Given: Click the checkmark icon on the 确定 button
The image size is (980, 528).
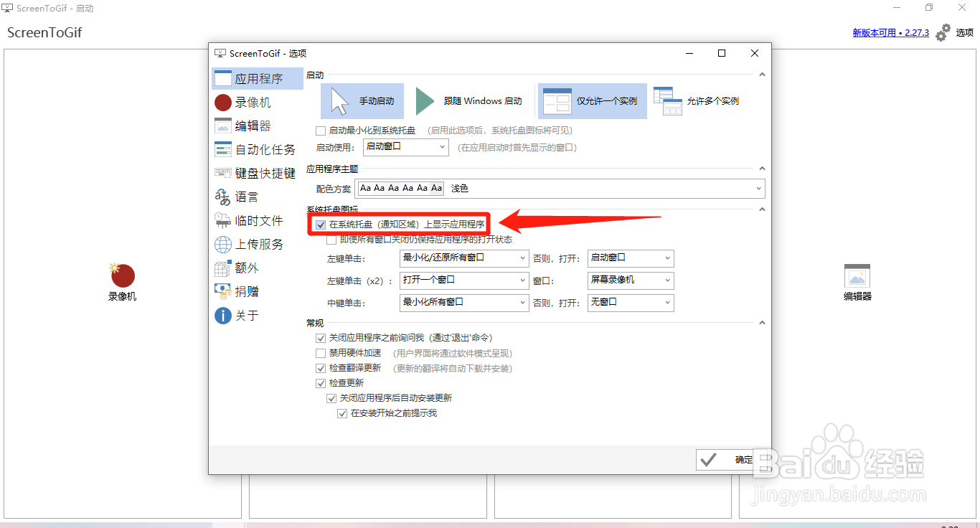Looking at the screenshot, I should (x=709, y=460).
